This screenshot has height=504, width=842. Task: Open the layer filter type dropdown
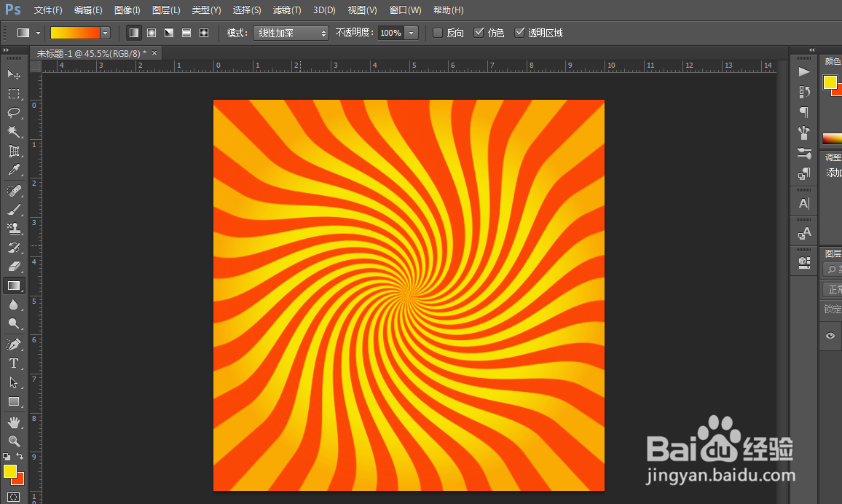833,269
